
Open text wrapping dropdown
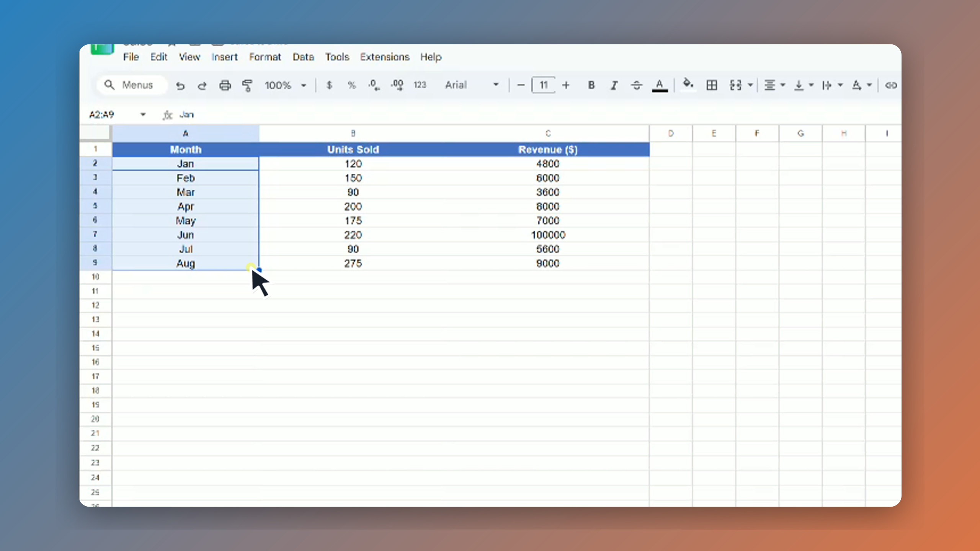(832, 85)
